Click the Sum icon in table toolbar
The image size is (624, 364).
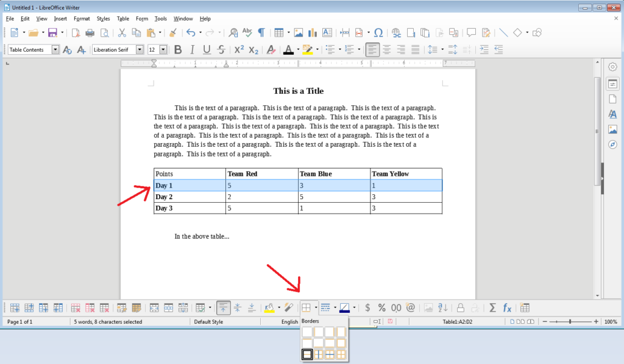click(x=492, y=308)
